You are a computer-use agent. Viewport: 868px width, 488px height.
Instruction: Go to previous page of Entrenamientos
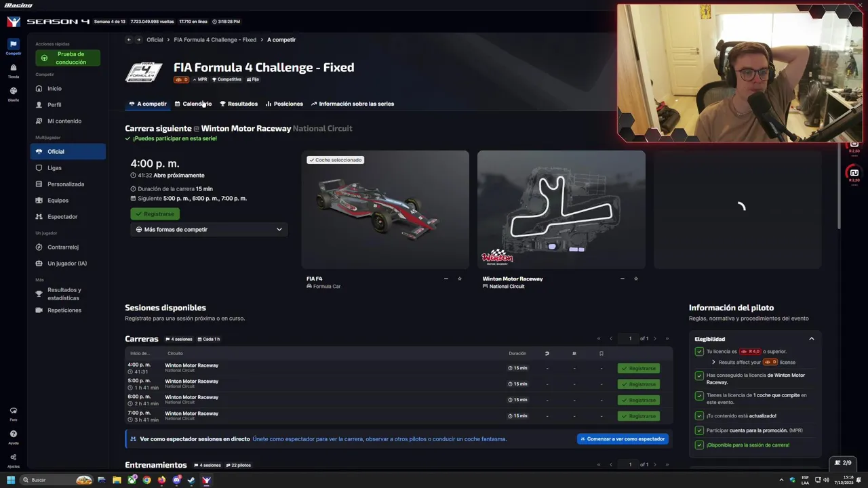pos(611,464)
